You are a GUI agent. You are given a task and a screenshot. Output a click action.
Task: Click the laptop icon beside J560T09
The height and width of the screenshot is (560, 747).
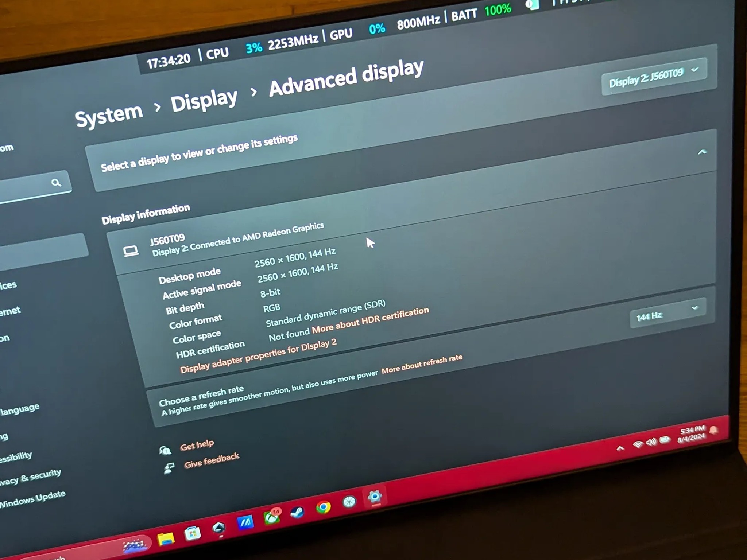[x=131, y=251]
